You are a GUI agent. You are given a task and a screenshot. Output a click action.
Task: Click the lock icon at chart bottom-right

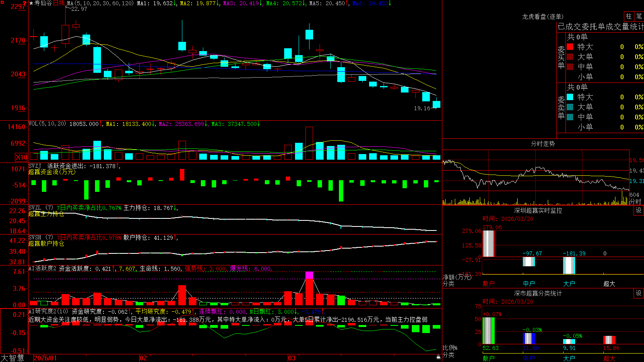(x=439, y=357)
